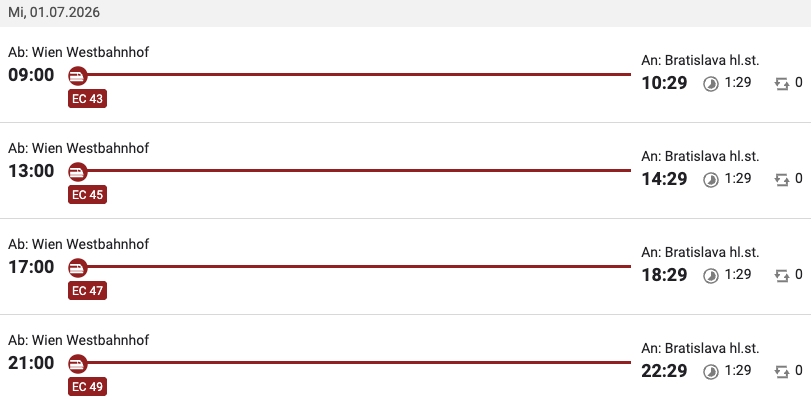Click the train icon for the 17:00 departure

pyautogui.click(x=78, y=268)
